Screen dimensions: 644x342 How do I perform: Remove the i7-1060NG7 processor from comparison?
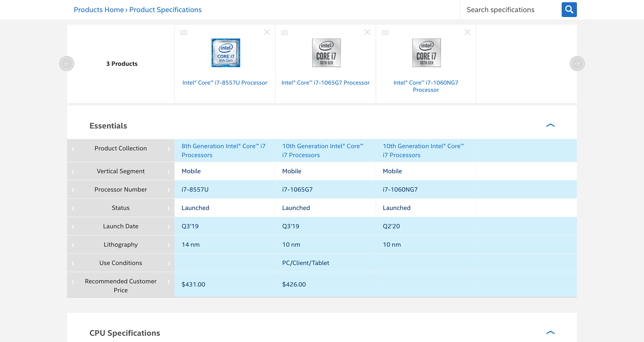(x=468, y=32)
